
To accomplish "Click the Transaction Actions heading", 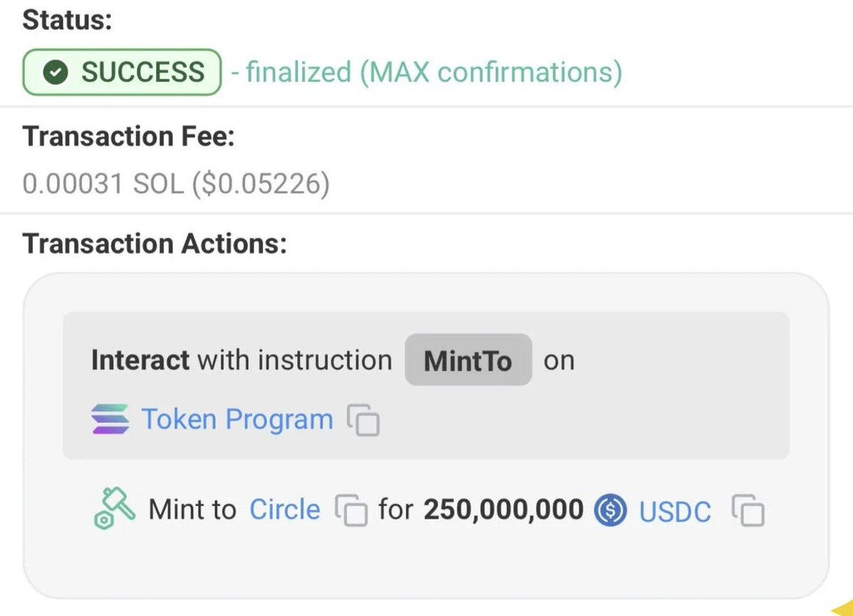I will tap(155, 244).
